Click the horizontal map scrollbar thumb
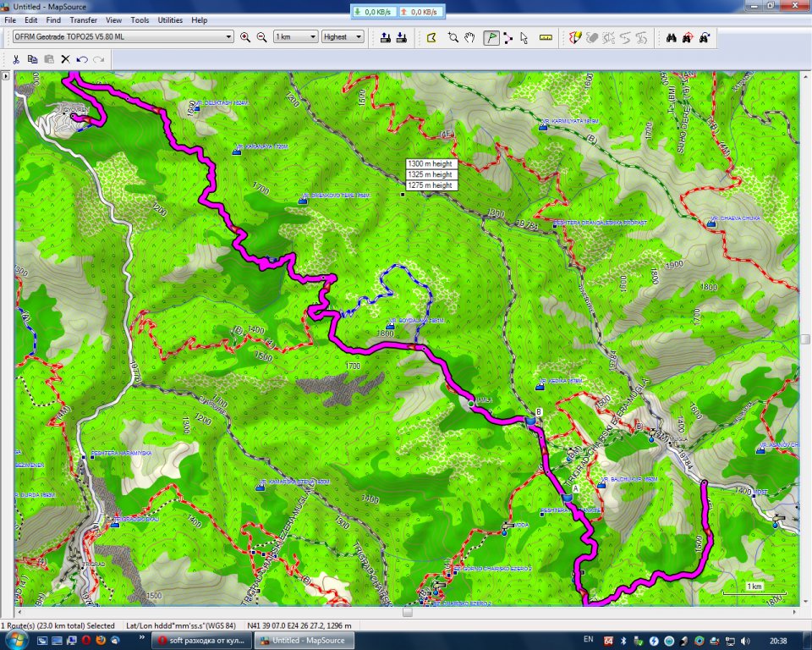 coord(408,612)
